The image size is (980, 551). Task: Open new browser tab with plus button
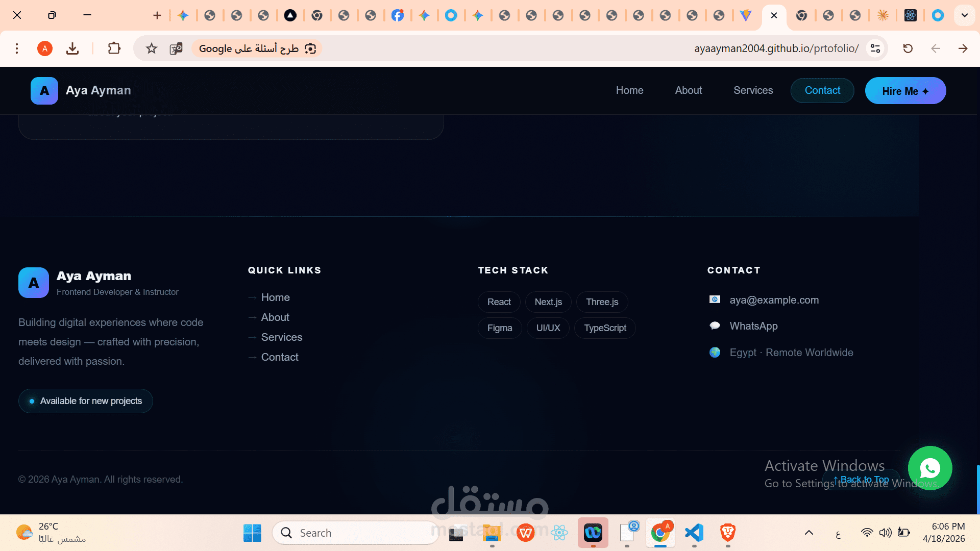[157, 15]
